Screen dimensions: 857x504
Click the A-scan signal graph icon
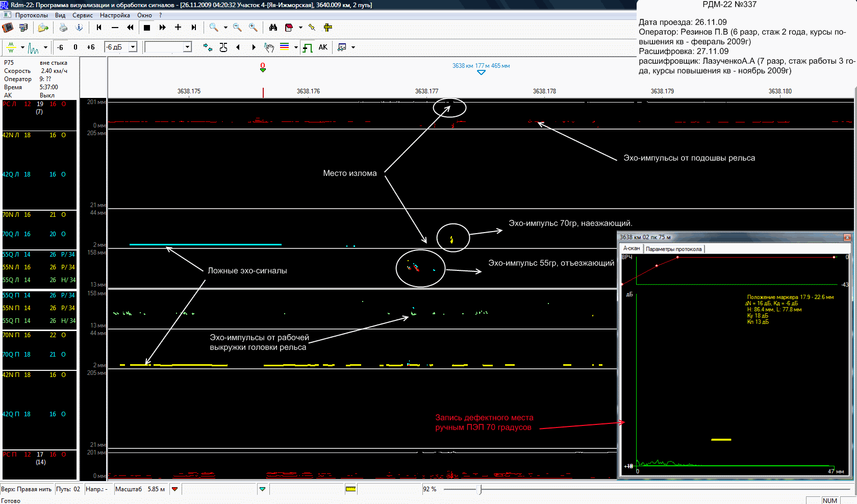[34, 47]
